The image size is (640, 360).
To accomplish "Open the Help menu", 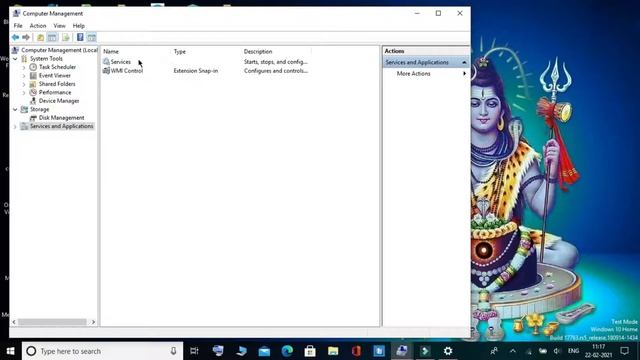I will click(79, 26).
